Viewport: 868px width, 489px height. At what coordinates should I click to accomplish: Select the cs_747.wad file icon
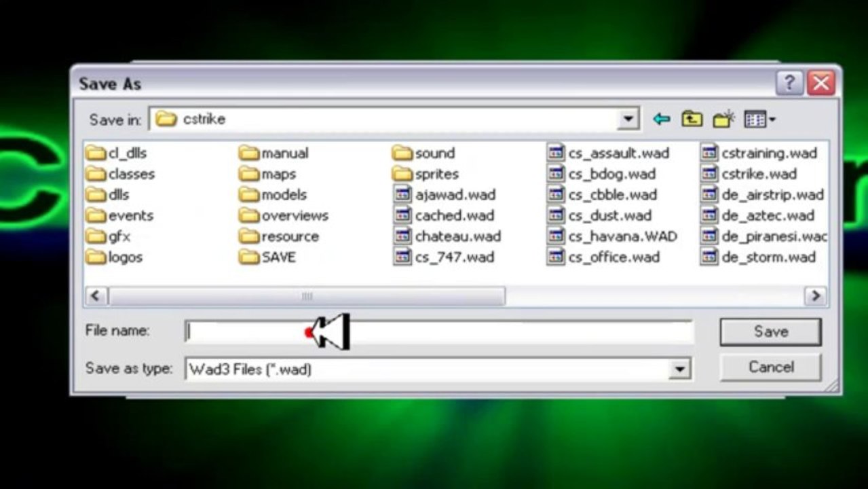click(402, 257)
